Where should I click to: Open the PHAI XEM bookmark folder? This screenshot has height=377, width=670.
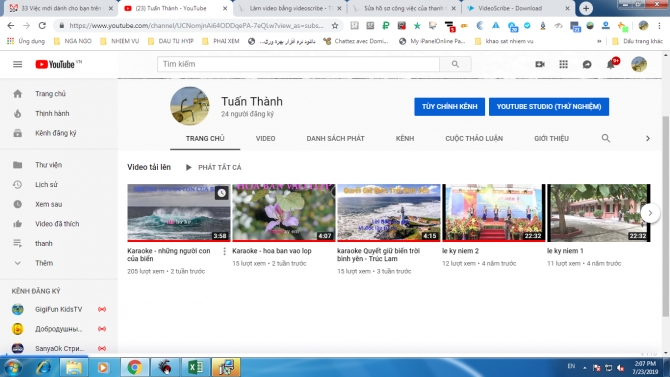point(221,41)
